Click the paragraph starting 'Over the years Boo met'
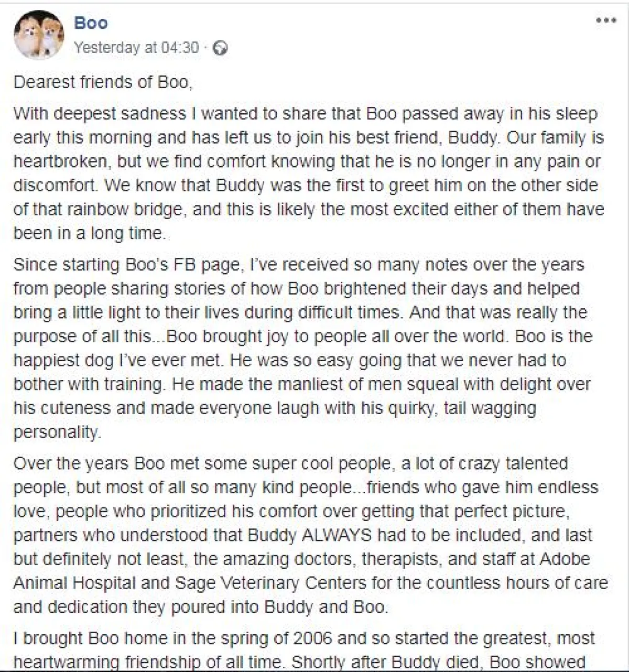 [309, 535]
